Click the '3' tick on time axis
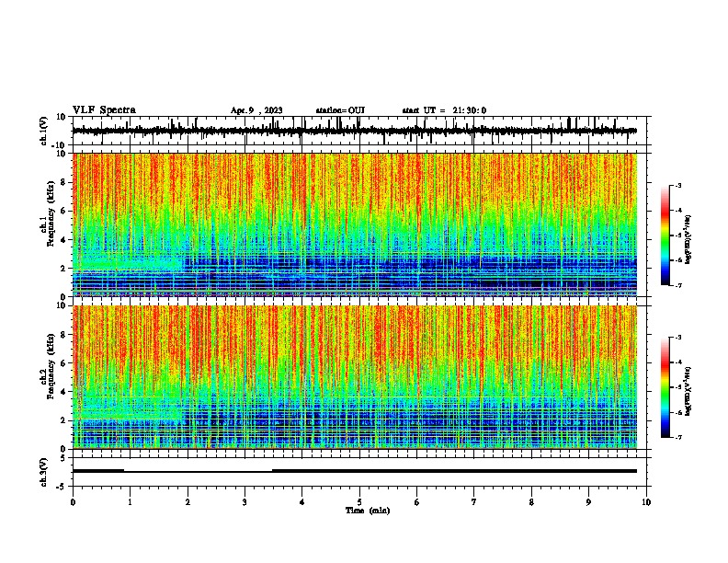 pyautogui.click(x=245, y=502)
